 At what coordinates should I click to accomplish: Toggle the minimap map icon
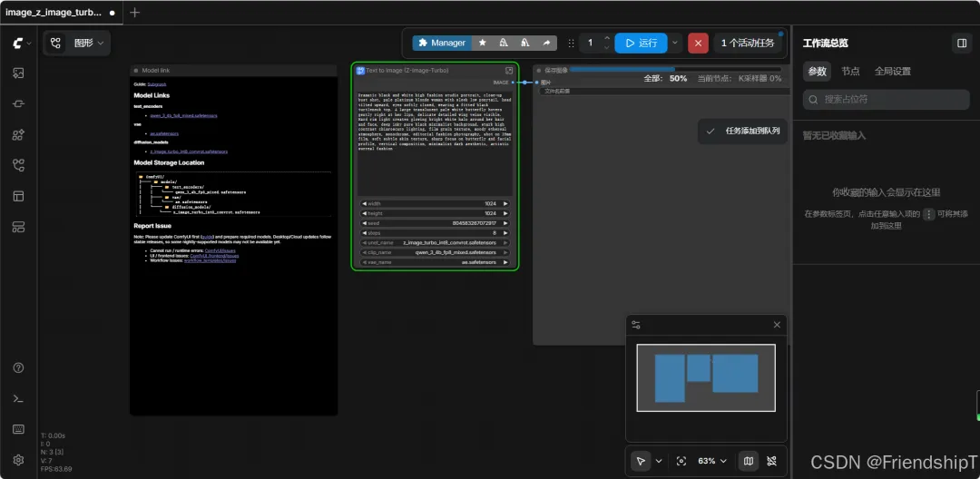[x=749, y=461]
